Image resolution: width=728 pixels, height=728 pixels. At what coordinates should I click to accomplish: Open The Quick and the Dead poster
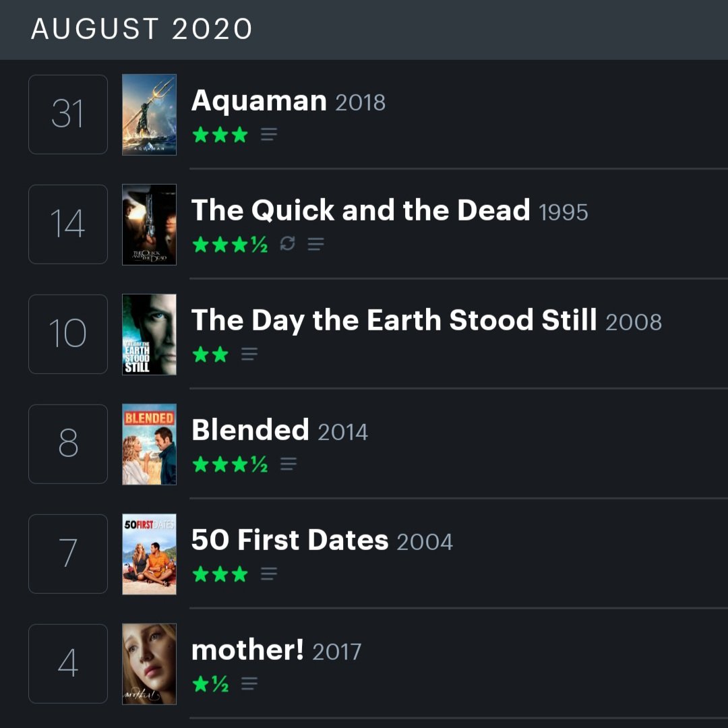(149, 224)
